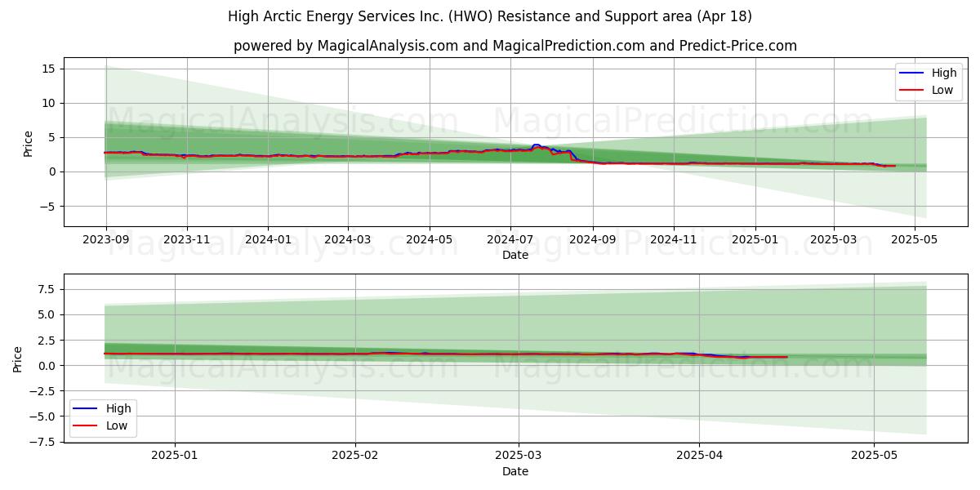This screenshot has width=980, height=490.
Task: Click the 15 price tick on top chart
Action: tap(49, 69)
